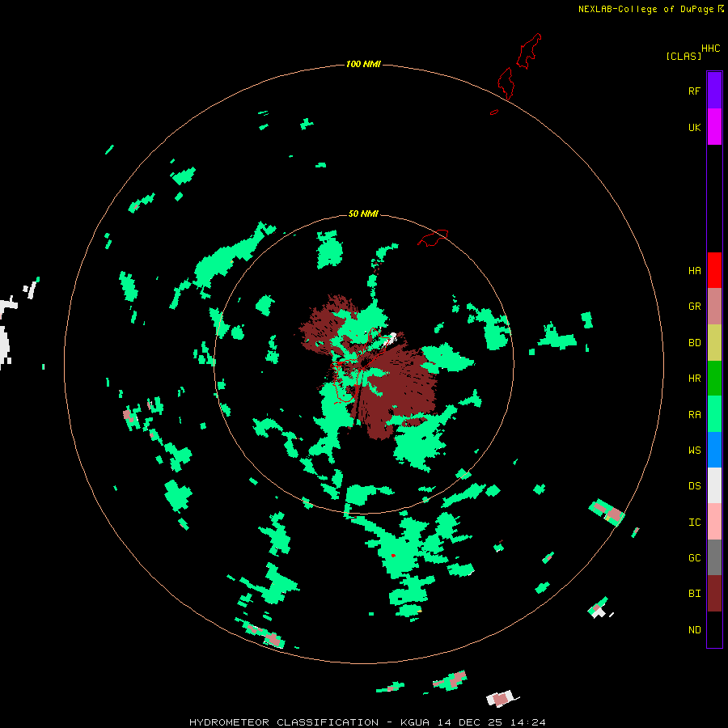Click the 'BD' legend label
This screenshot has height=728, width=728.
point(694,343)
